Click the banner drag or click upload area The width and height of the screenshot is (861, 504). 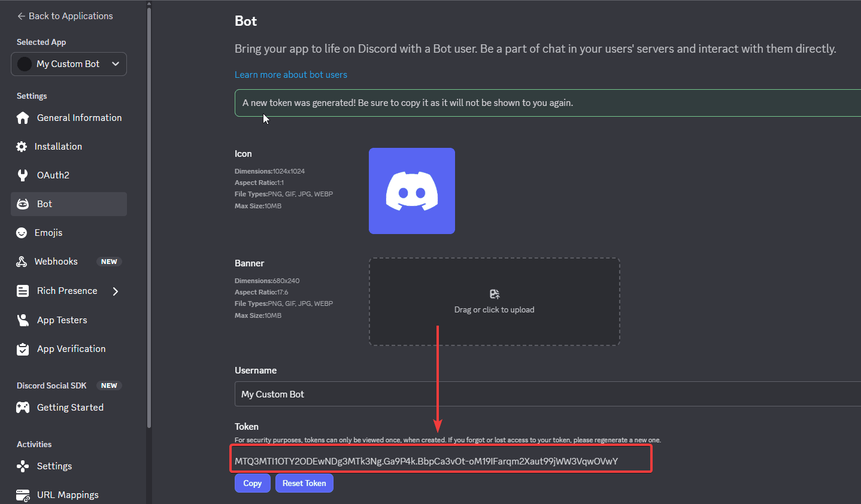[494, 302]
